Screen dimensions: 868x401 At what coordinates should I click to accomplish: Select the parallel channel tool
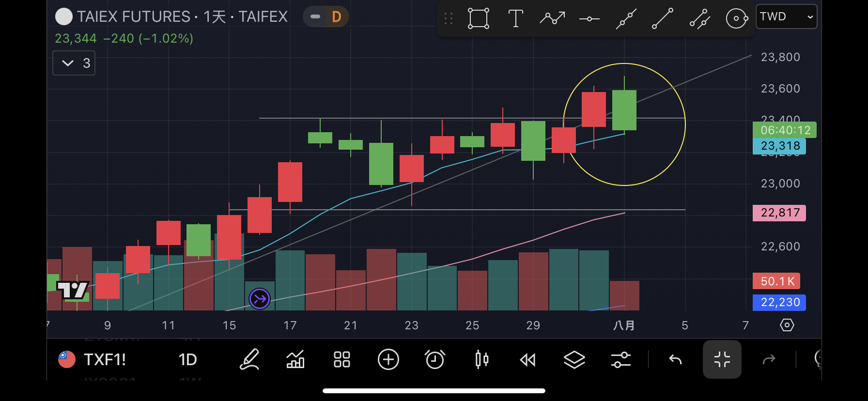699,19
